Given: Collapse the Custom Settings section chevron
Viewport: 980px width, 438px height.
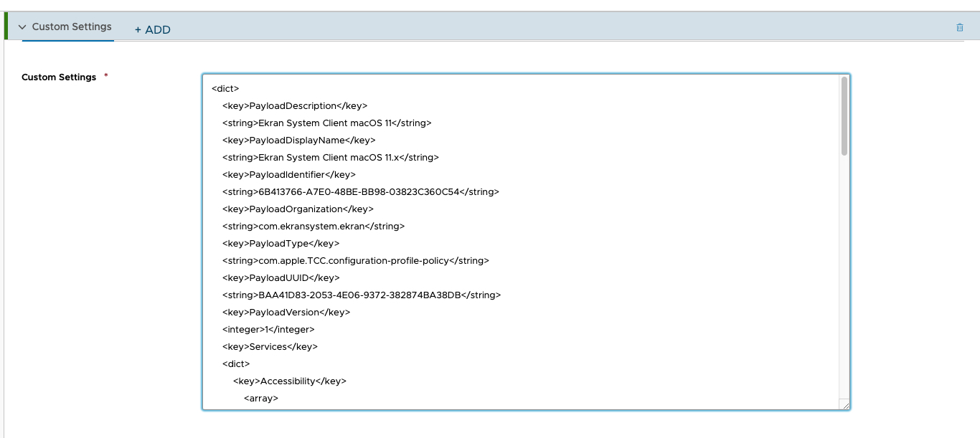Looking at the screenshot, I should (22, 27).
